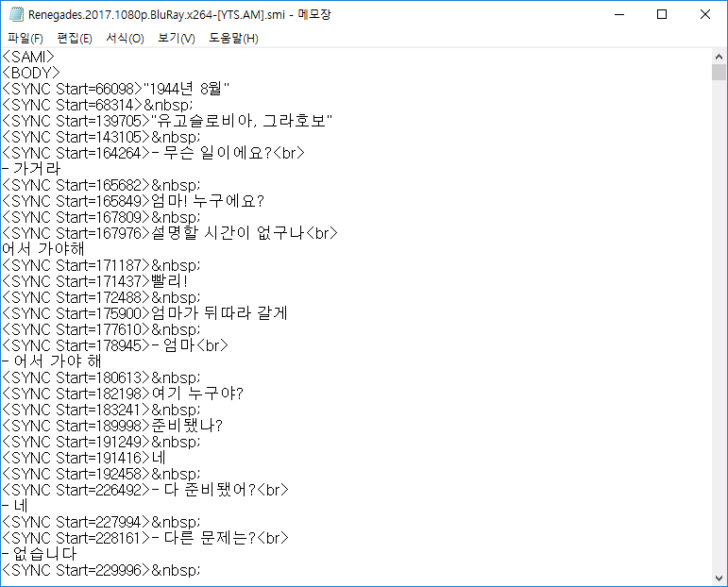
Task: Click the line "- 무슨 일이에요?"
Action: [153, 153]
